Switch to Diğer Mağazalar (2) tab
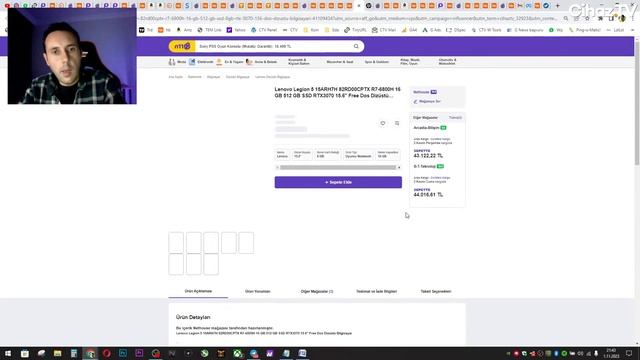Screen dimensions: 640x360 [317, 291]
